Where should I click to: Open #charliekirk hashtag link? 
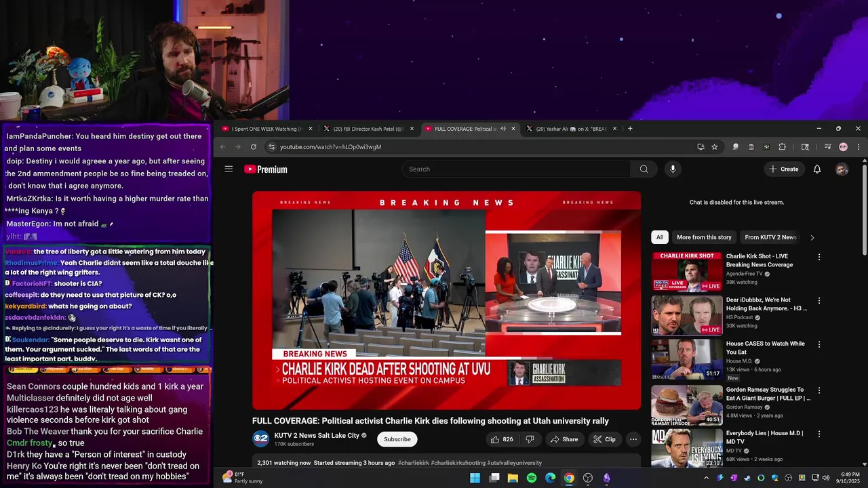pyautogui.click(x=414, y=463)
